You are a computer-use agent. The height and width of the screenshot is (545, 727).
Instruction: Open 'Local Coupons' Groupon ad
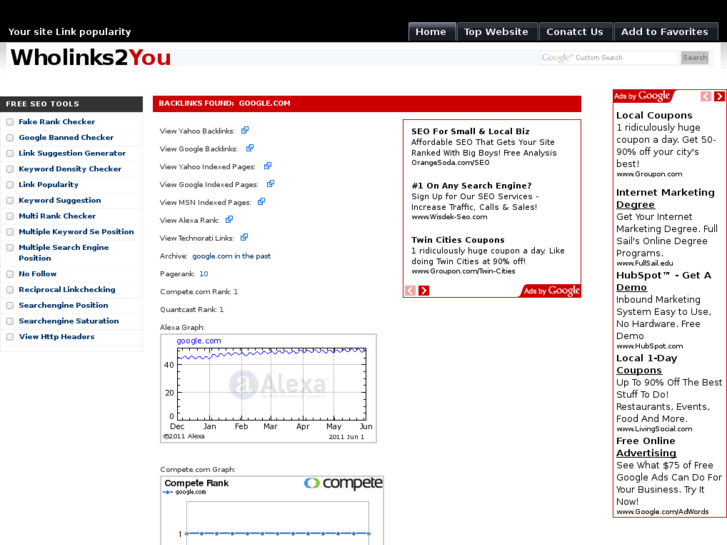[x=654, y=115]
